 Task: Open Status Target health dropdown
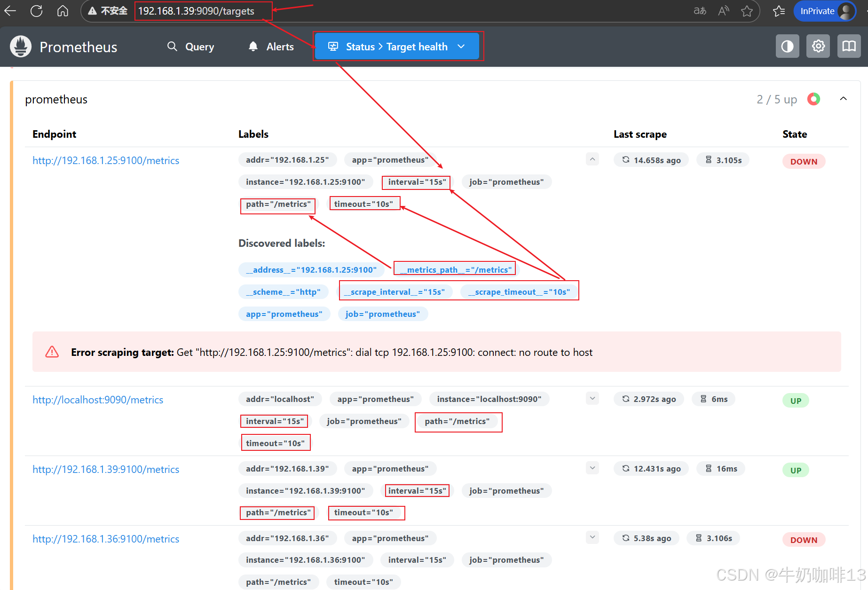pyautogui.click(x=397, y=47)
